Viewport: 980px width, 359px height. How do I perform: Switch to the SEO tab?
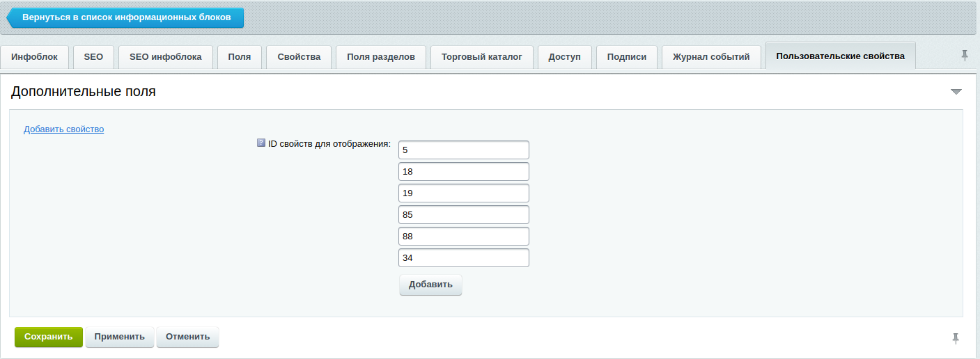coord(93,57)
